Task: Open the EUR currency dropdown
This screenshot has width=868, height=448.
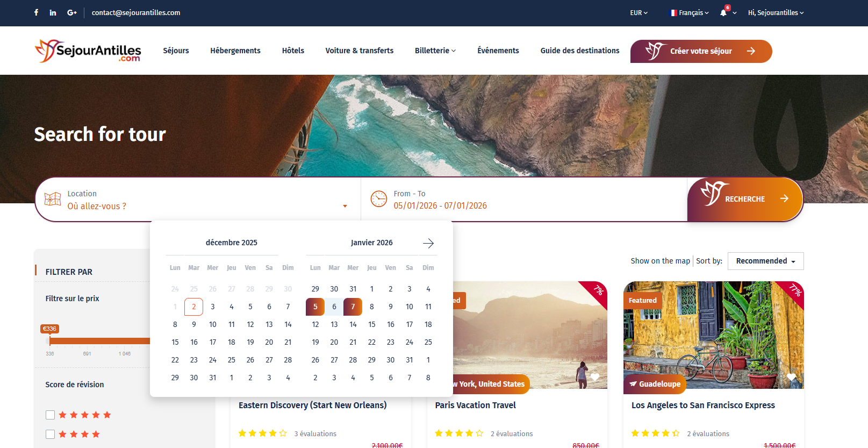Action: (x=639, y=12)
